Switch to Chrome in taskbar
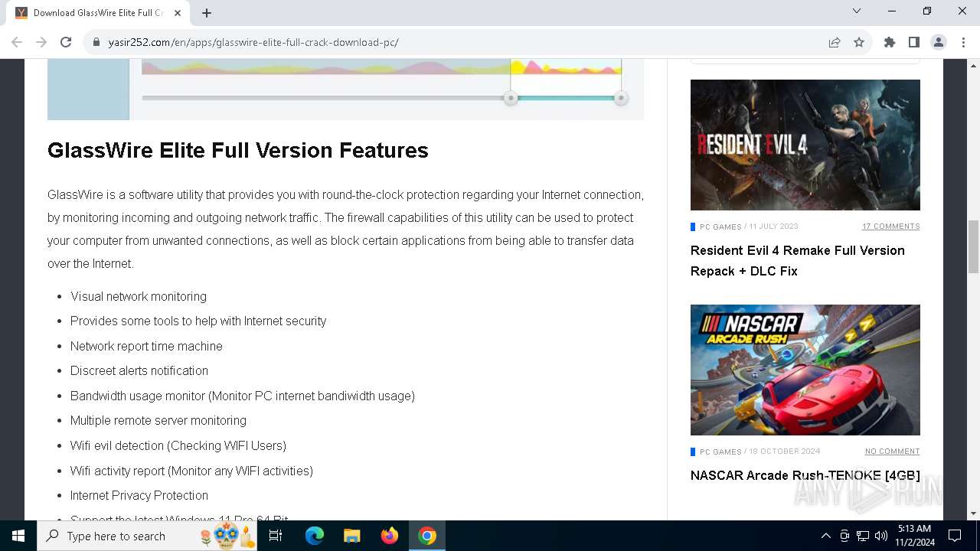This screenshot has width=980, height=551. tap(427, 536)
